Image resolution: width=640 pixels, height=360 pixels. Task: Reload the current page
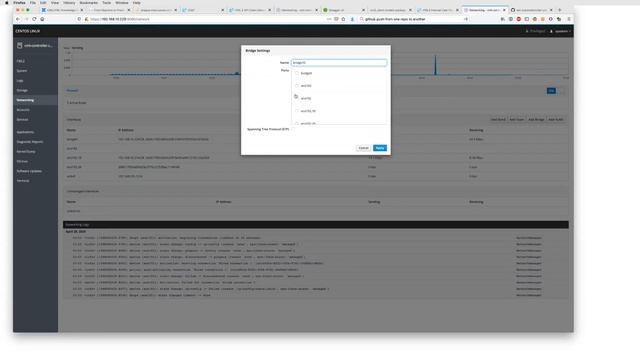[x=34, y=19]
